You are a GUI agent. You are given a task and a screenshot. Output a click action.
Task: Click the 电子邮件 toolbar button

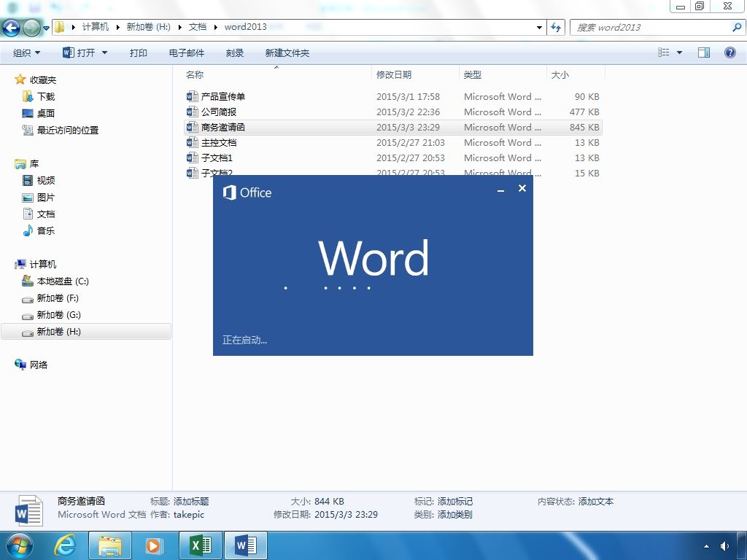click(187, 52)
